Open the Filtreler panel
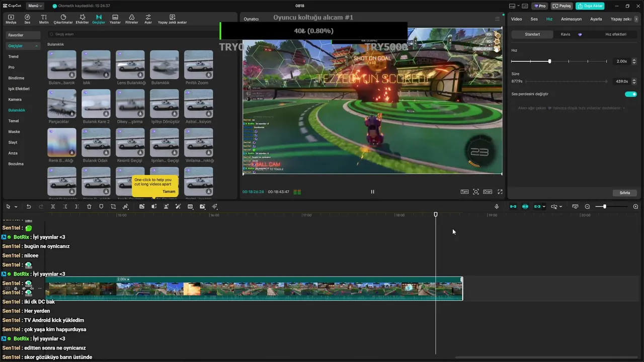This screenshot has height=362, width=644. point(131,19)
